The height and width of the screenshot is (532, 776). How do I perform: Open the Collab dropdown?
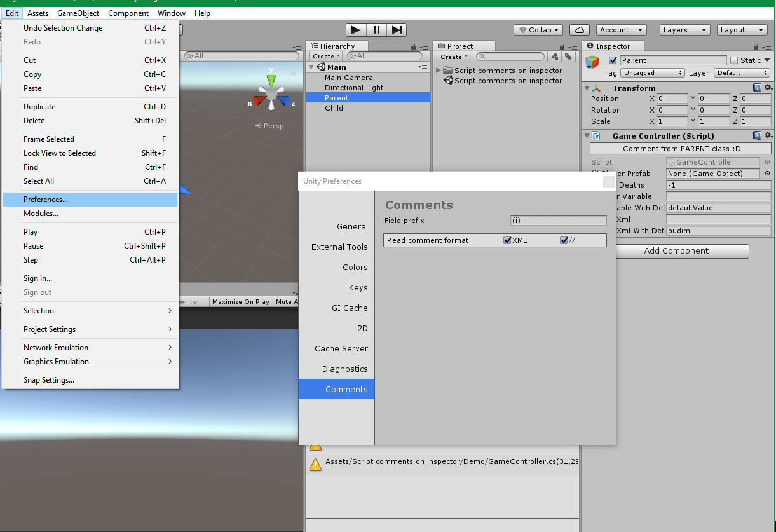tap(538, 30)
